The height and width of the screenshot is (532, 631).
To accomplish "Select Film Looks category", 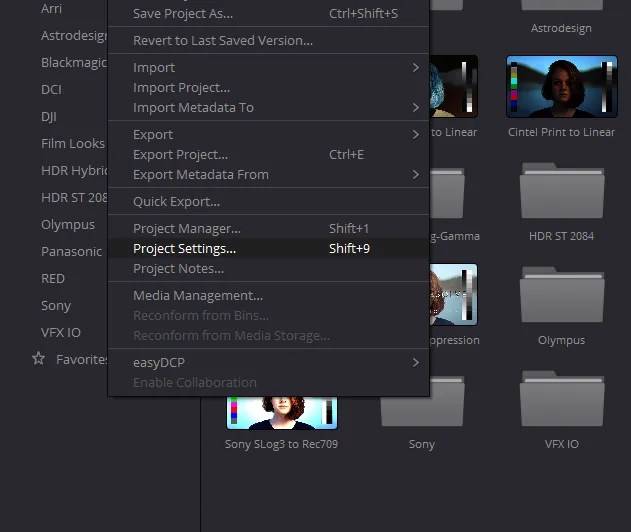I will 73,143.
